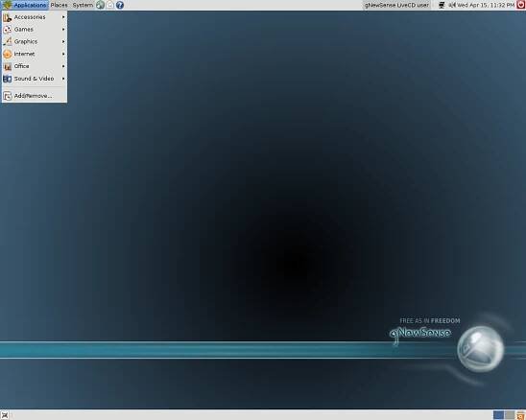Expand Internet submenu arrow

(63, 54)
